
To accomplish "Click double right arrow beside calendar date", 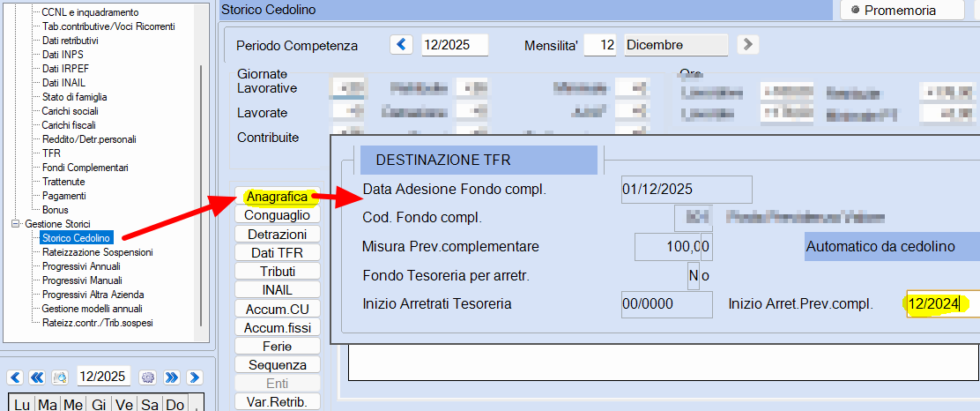I will point(171,377).
